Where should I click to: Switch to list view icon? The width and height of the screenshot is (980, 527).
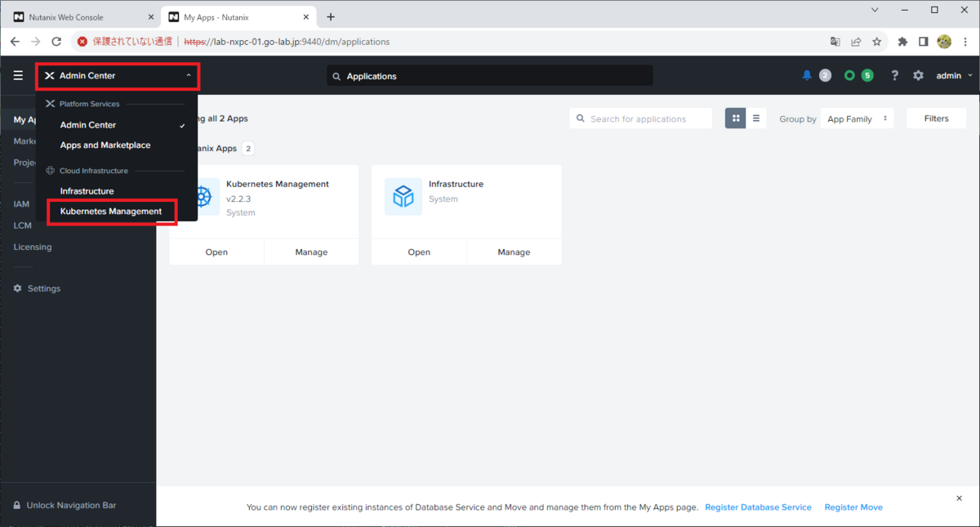(756, 118)
